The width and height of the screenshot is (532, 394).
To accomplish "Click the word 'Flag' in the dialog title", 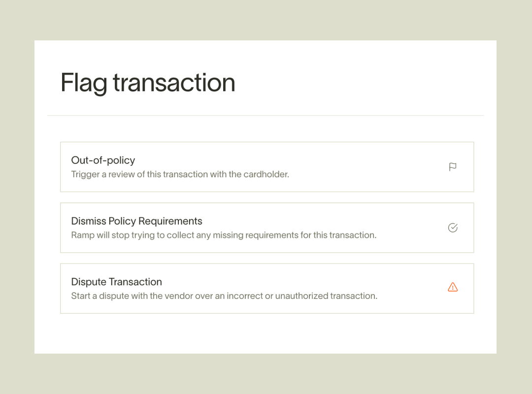I will pos(83,83).
